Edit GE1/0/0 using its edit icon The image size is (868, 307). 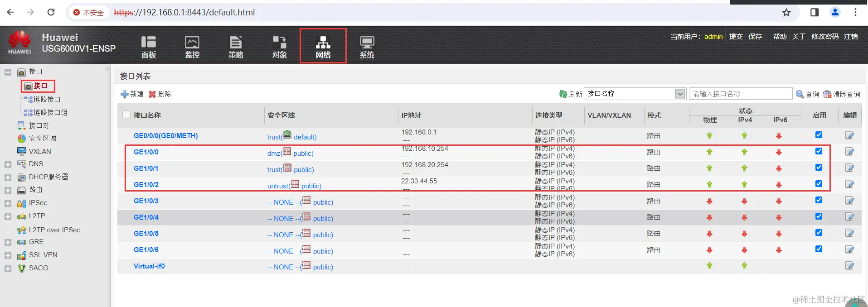click(849, 152)
